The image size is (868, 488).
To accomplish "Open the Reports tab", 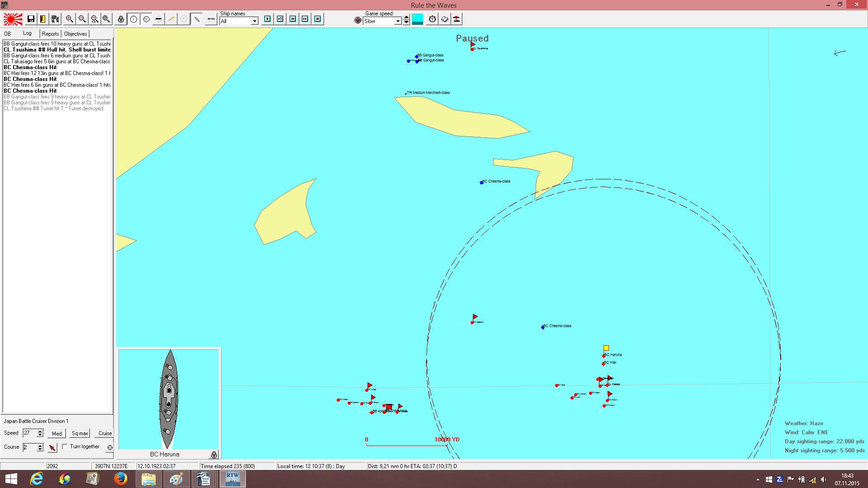I will point(50,34).
